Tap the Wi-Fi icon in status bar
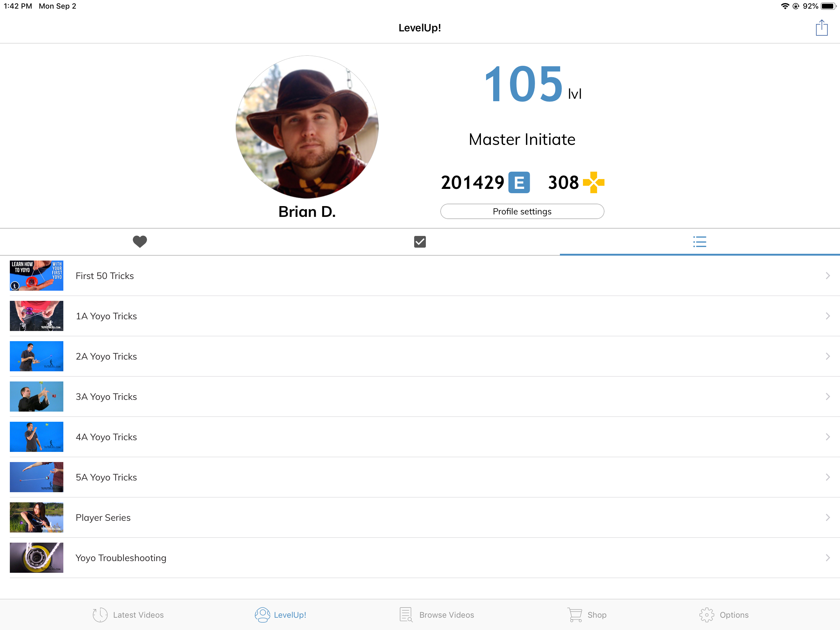This screenshot has width=840, height=630. (785, 6)
